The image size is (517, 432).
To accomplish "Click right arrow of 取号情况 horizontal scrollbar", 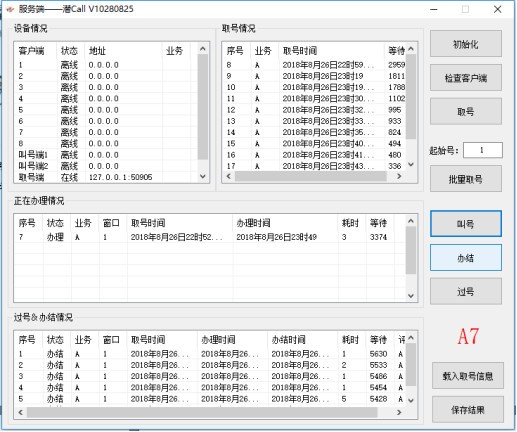I will (x=399, y=176).
